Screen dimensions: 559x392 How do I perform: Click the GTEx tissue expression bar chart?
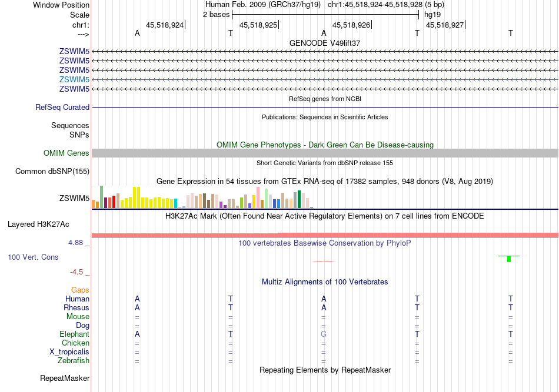(x=202, y=197)
